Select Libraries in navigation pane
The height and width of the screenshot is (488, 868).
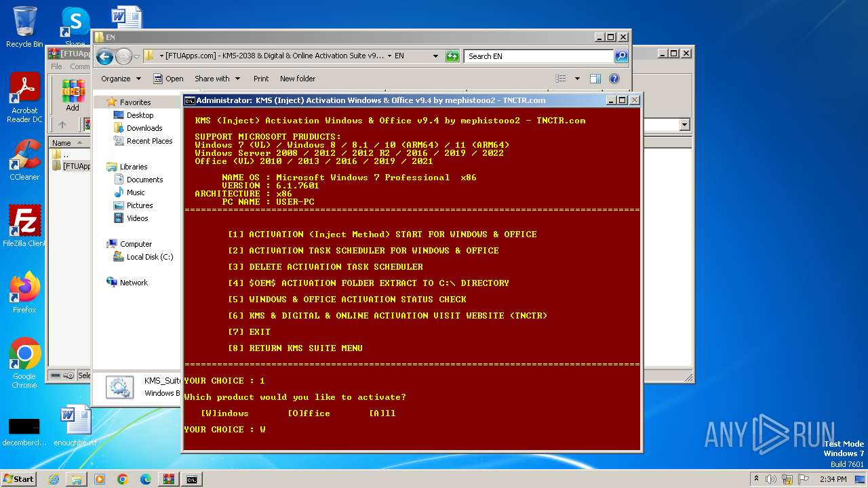[127, 167]
